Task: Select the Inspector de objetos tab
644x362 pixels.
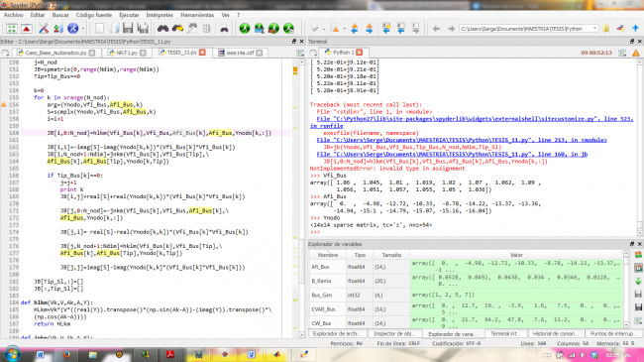Action: pyautogui.click(x=394, y=333)
